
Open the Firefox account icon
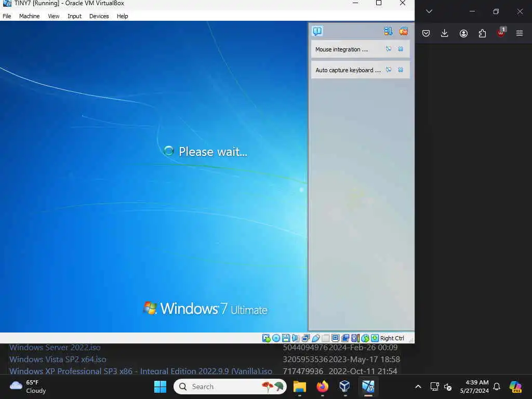[463, 33]
